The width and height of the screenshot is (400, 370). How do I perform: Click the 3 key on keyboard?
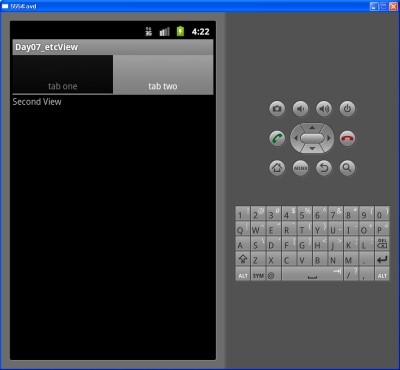[x=273, y=214]
